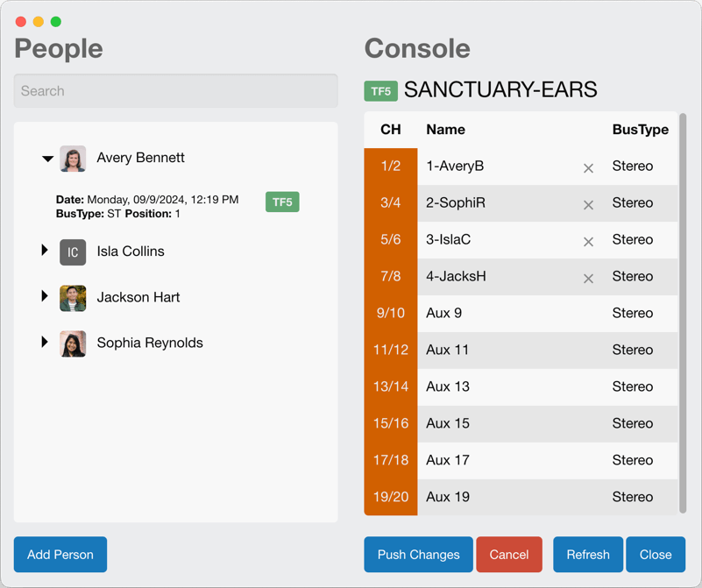The height and width of the screenshot is (588, 702).
Task: Expand Sophia Reynolds' details
Action: pyautogui.click(x=45, y=342)
